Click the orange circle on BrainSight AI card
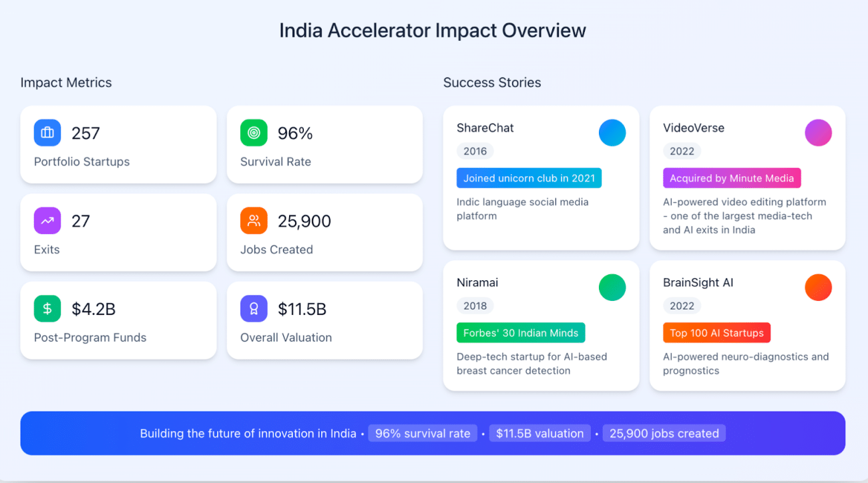Viewport: 868px width, 483px height. (819, 288)
